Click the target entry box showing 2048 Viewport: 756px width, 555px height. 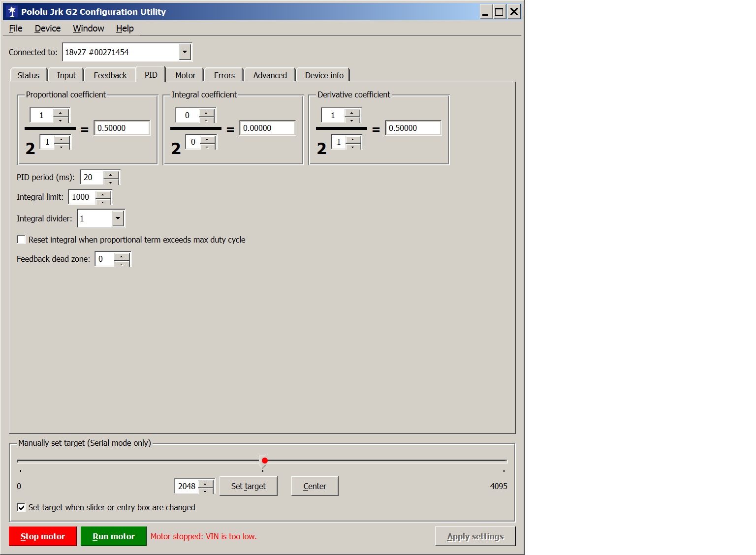(x=186, y=486)
